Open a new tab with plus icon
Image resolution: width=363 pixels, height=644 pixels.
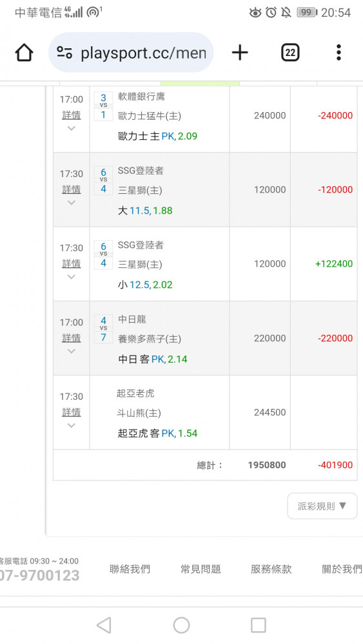pyautogui.click(x=240, y=53)
